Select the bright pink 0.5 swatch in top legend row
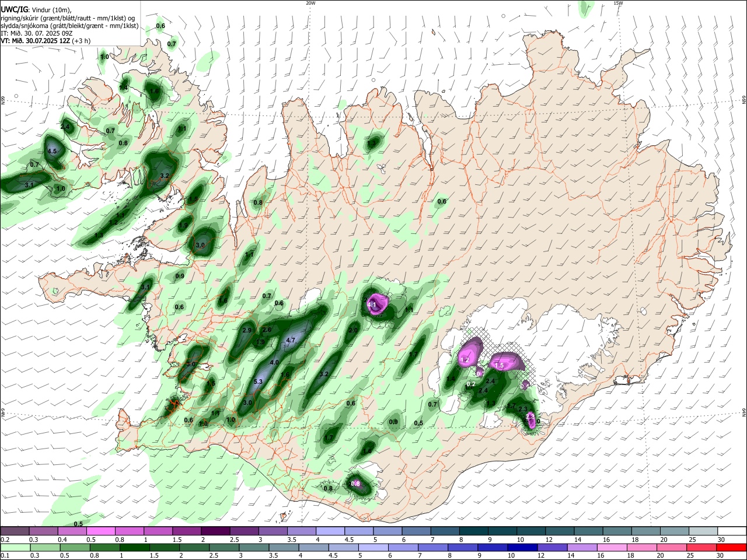The width and height of the screenshot is (747, 560). pos(100,531)
